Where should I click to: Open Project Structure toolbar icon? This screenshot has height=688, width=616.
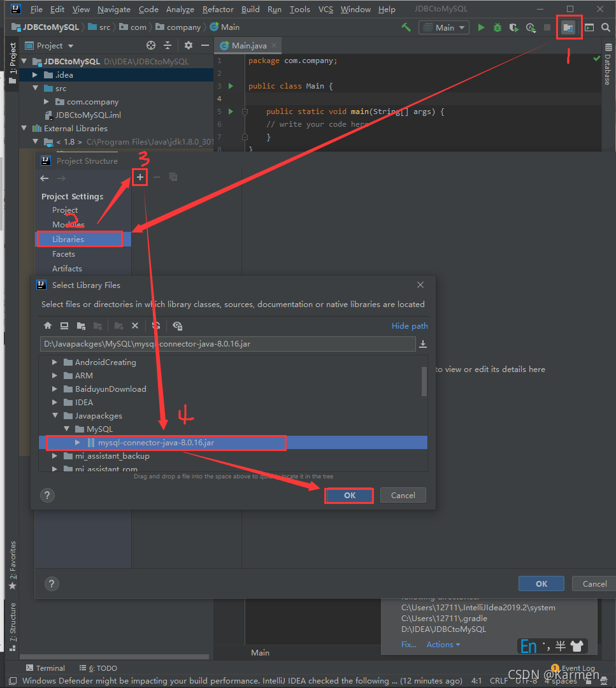coord(569,27)
